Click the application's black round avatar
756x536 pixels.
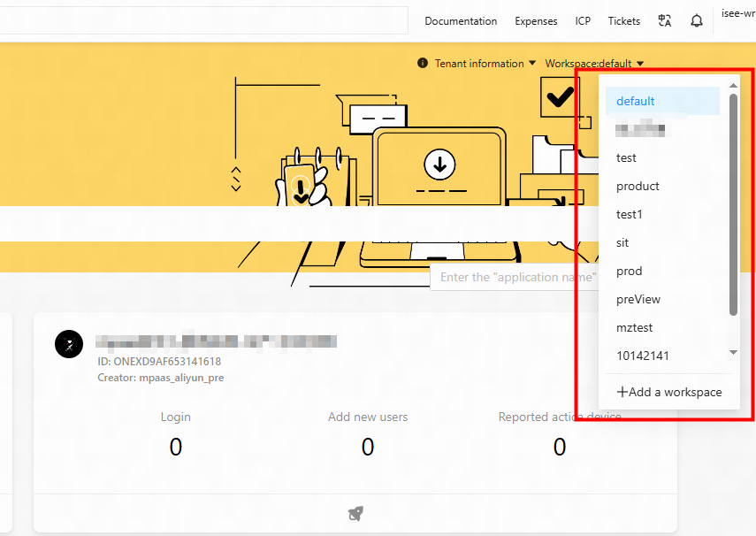coord(69,344)
